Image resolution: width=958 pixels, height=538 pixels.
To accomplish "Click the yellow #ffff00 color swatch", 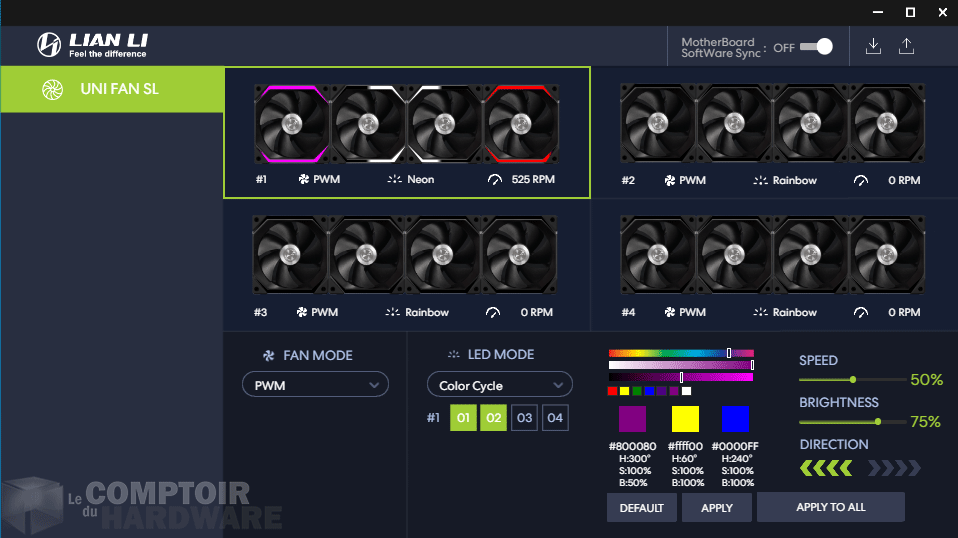I will pyautogui.click(x=685, y=418).
